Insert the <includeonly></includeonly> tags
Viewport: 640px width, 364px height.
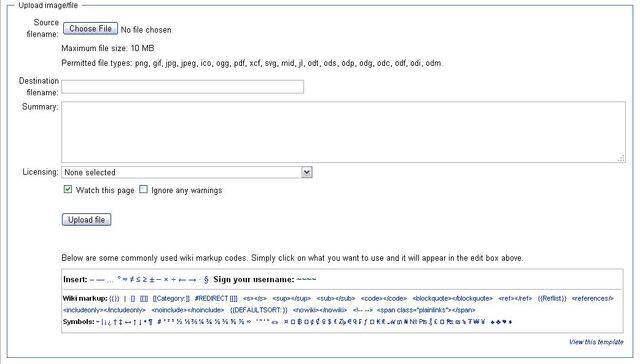coord(104,310)
